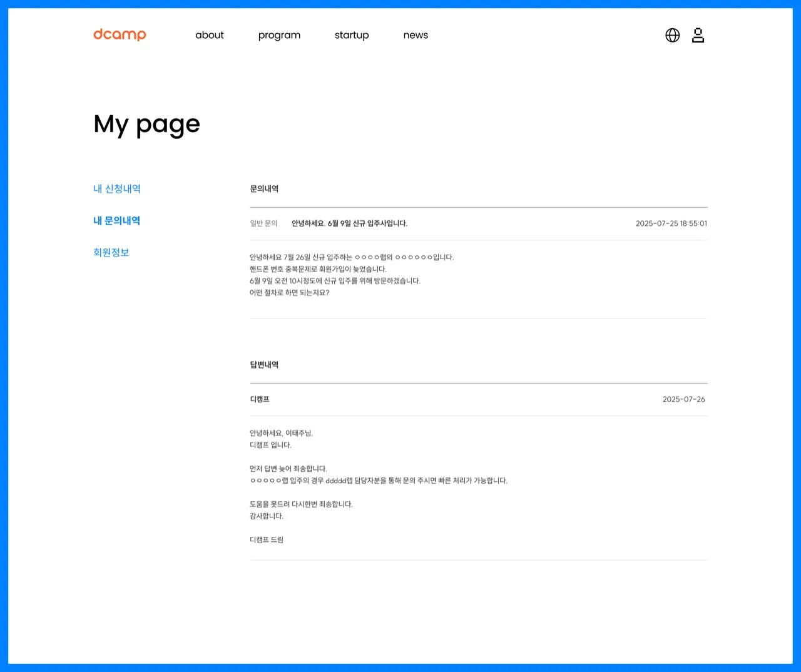Click the 디캠프 responder name
801x672 pixels.
pos(260,399)
